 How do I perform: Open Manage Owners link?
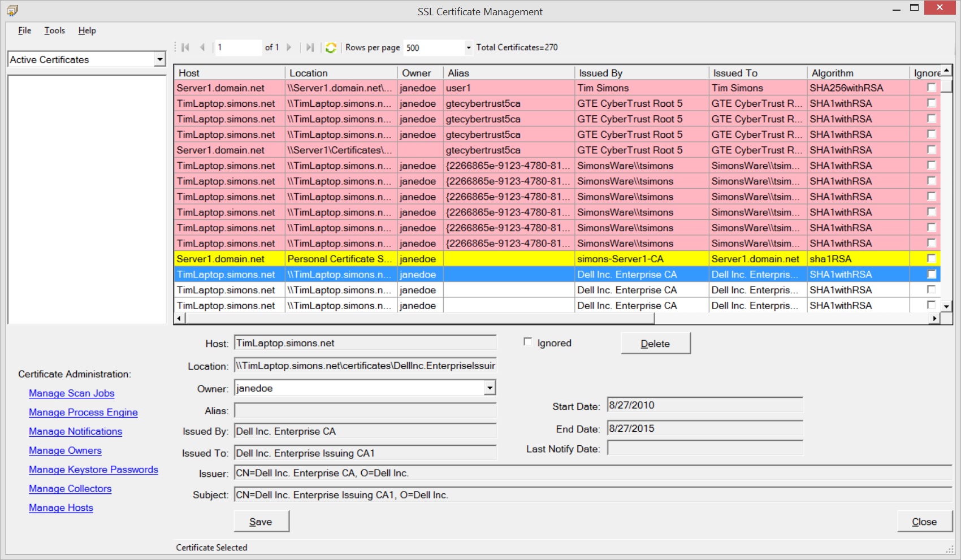click(x=65, y=451)
